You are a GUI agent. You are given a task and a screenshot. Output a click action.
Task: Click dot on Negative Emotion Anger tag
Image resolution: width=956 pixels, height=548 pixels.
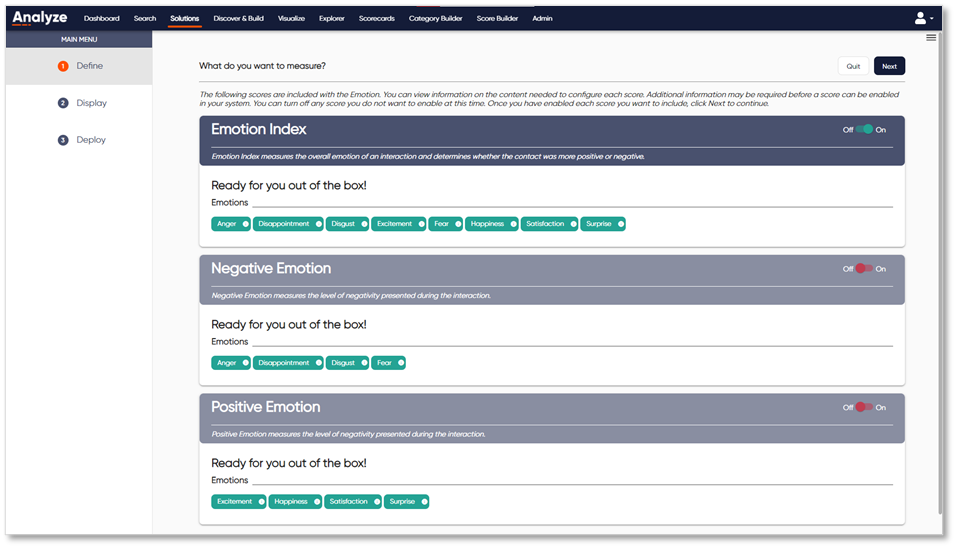point(246,363)
